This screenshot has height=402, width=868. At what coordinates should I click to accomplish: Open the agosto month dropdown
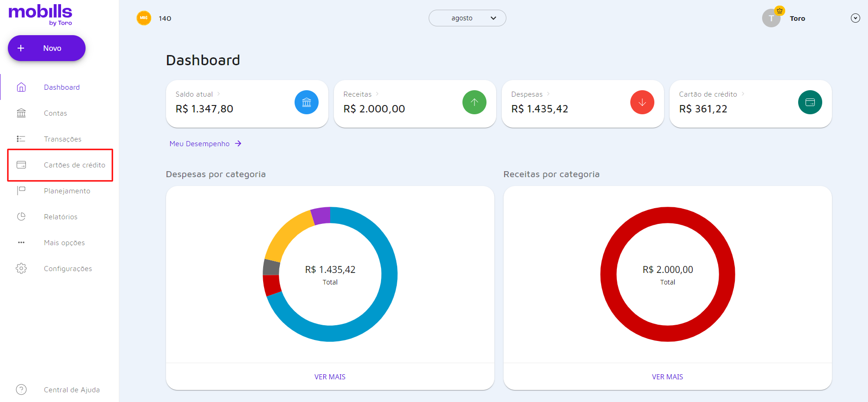point(467,18)
